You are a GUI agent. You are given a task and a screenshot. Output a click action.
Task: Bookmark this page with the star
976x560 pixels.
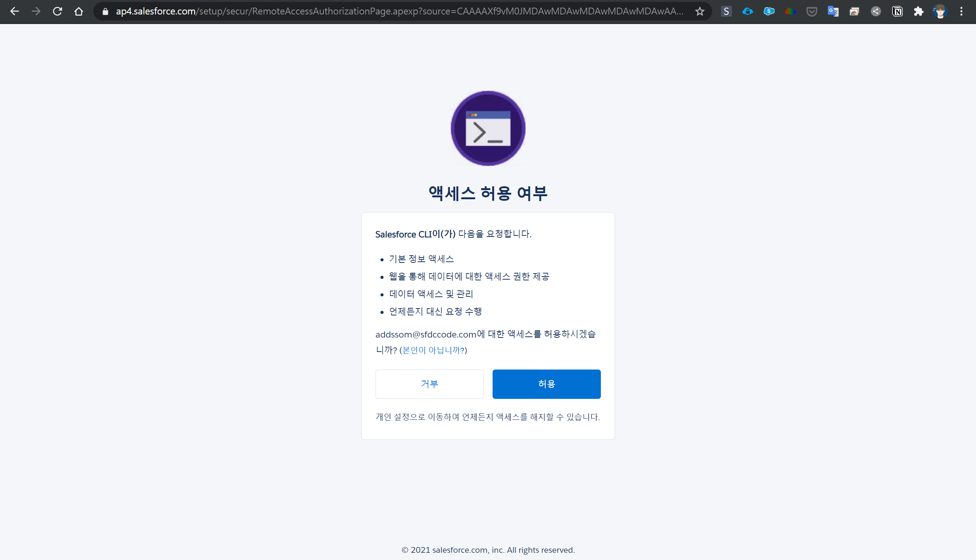(x=700, y=11)
